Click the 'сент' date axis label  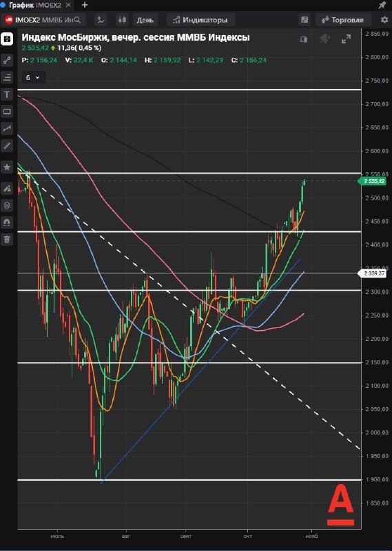185,537
